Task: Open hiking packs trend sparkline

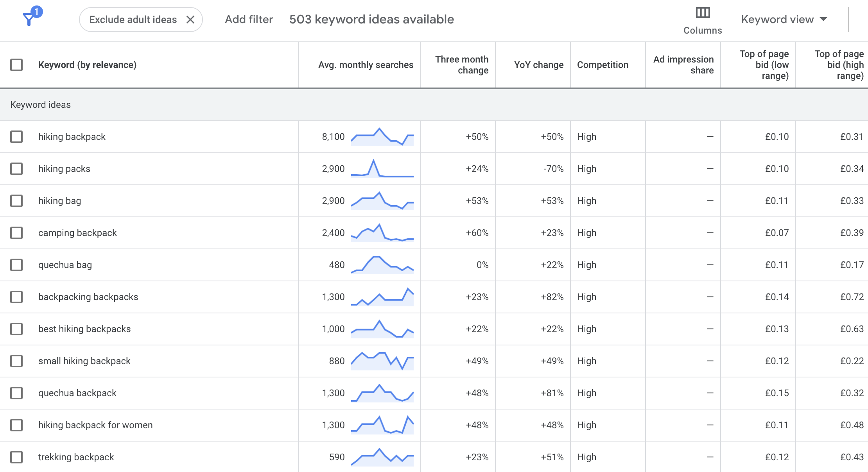Action: pyautogui.click(x=382, y=169)
